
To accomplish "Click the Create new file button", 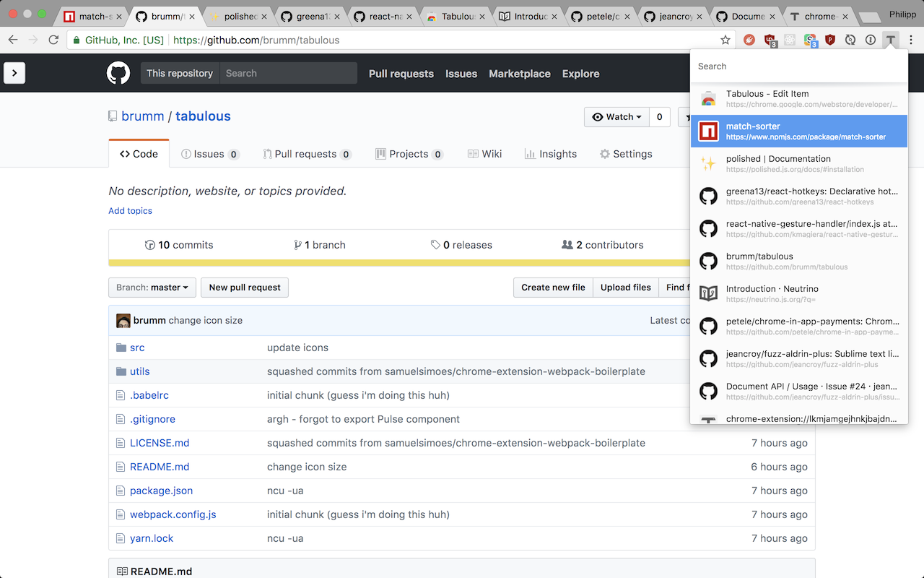I will 553,288.
